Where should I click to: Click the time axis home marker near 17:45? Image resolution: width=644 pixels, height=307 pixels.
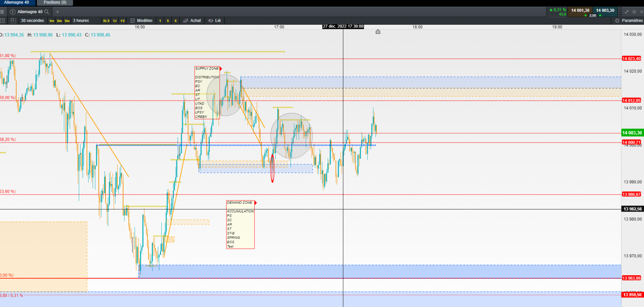378,32
